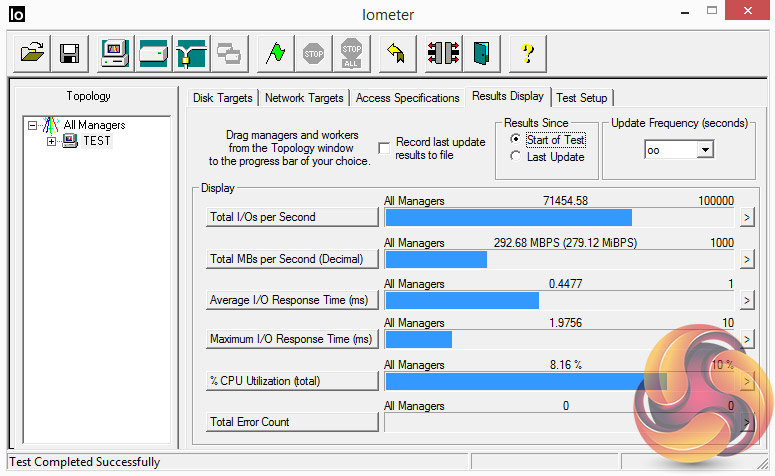Screen dimensions: 775x476
Task: Enable Record last update results to file
Action: [x=384, y=148]
